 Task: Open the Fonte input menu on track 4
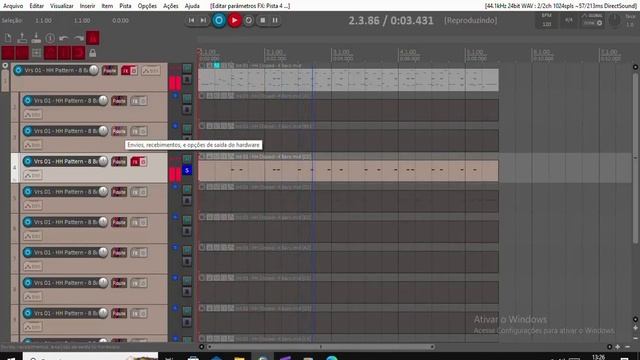pyautogui.click(x=119, y=162)
